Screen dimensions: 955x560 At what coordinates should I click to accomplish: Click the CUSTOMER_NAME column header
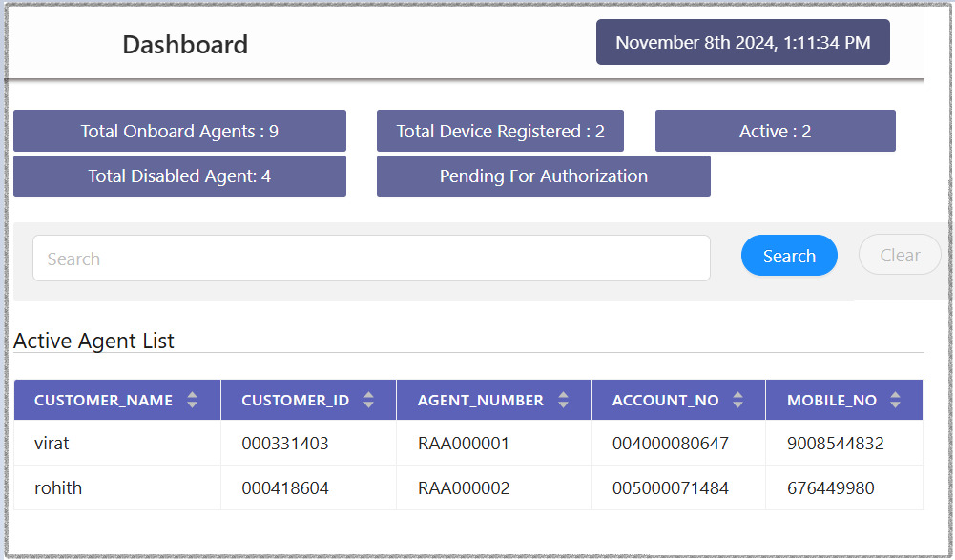point(103,401)
